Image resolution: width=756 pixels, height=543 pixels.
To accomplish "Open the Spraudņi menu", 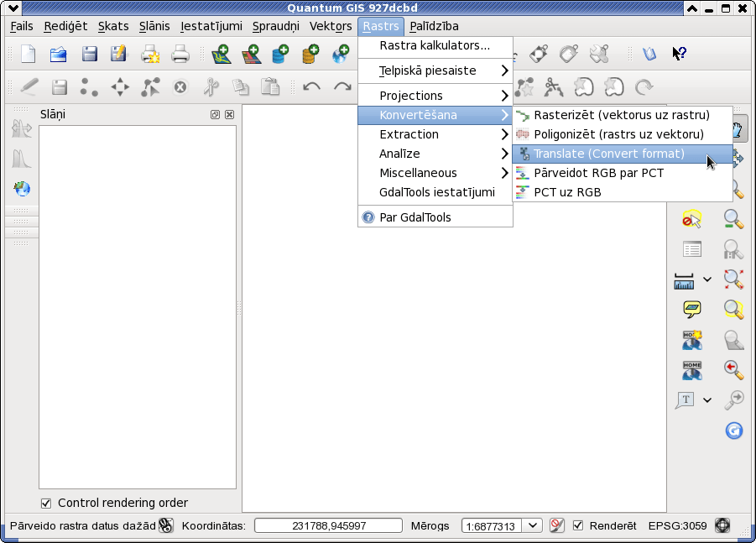I will tap(276, 26).
